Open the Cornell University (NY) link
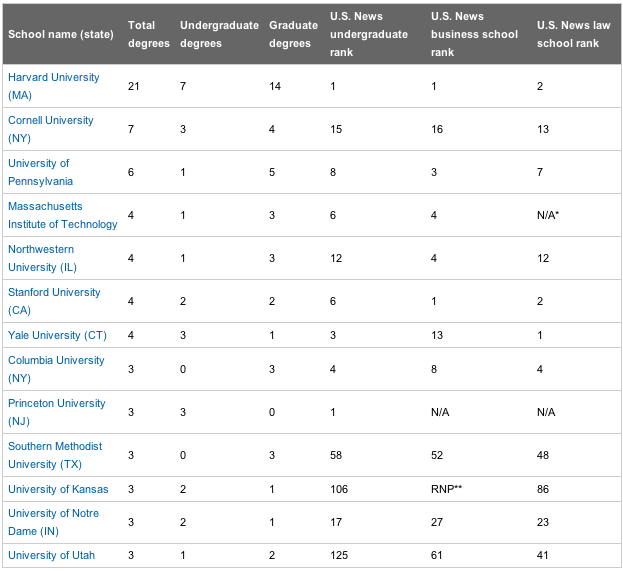The image size is (623, 571). click(x=51, y=129)
